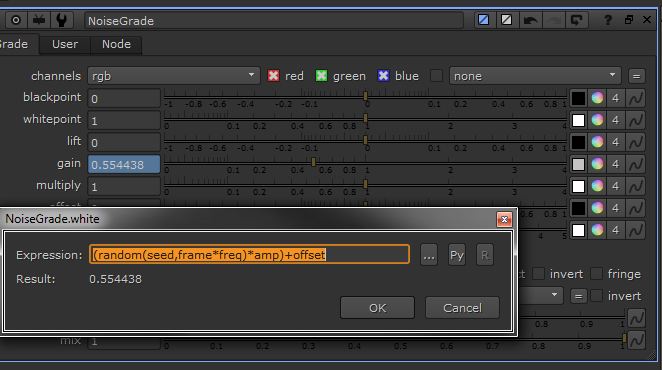Split blackpoint into 4 channels

616,98
